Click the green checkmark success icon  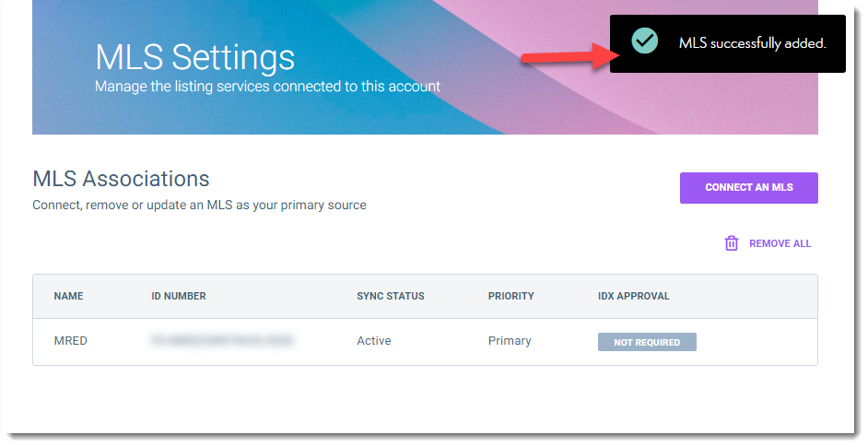tap(645, 41)
